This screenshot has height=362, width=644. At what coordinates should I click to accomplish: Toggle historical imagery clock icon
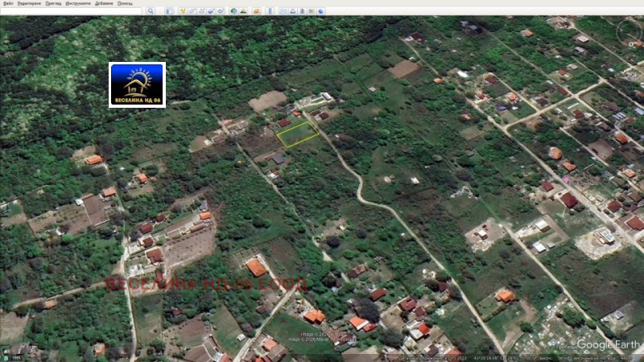click(x=234, y=11)
